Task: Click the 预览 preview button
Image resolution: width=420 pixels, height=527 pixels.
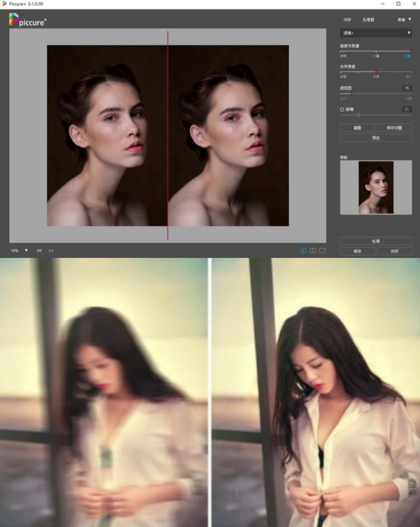Action: coord(376,138)
